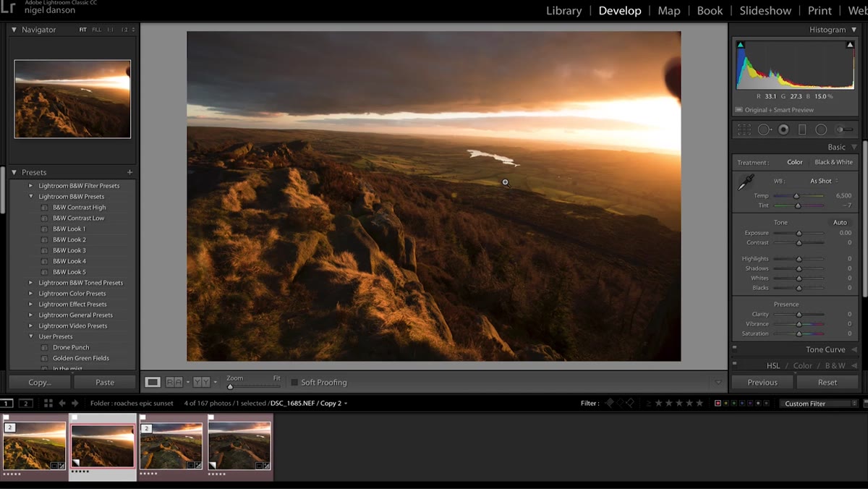Image resolution: width=868 pixels, height=489 pixels.
Task: Click the Reset button
Action: pyautogui.click(x=827, y=382)
